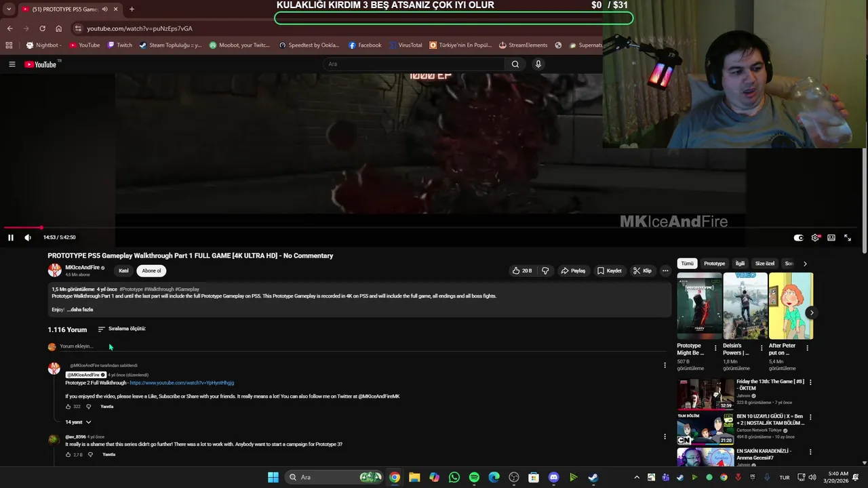Image resolution: width=868 pixels, height=488 pixels.
Task: Dislike the video with thumbs-down button
Action: point(545,270)
